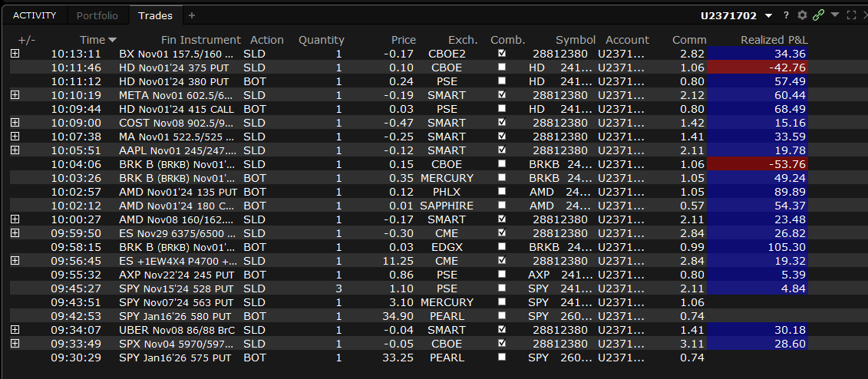Toggle Comb. checkbox on SPX Nov04 row
The image size is (868, 379).
[502, 343]
